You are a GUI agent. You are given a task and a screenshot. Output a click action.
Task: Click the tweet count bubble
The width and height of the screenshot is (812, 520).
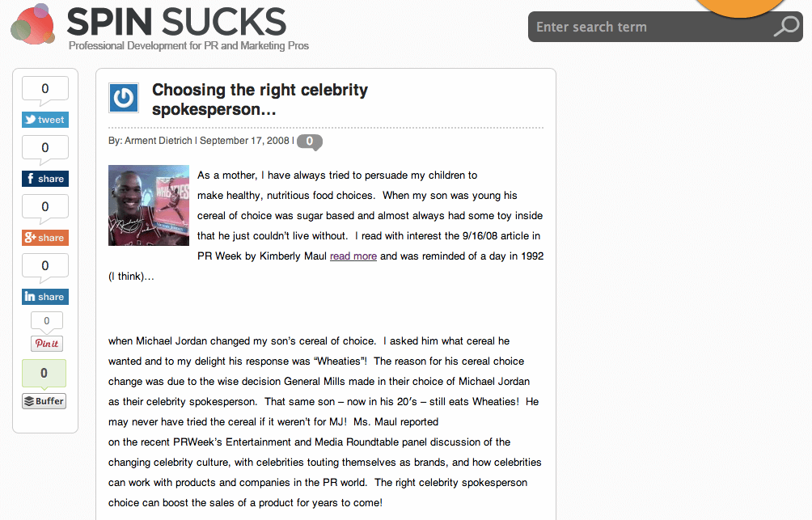click(x=44, y=89)
